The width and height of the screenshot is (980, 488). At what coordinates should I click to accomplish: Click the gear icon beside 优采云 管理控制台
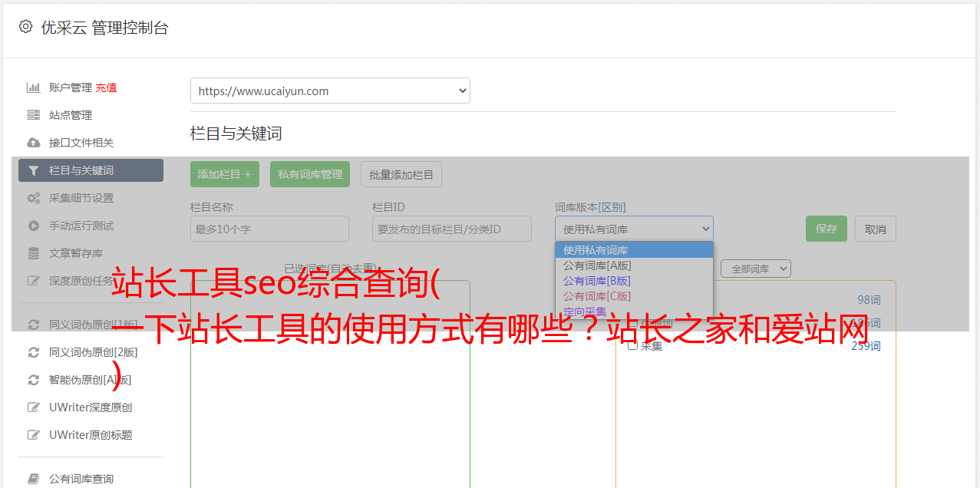tap(25, 27)
